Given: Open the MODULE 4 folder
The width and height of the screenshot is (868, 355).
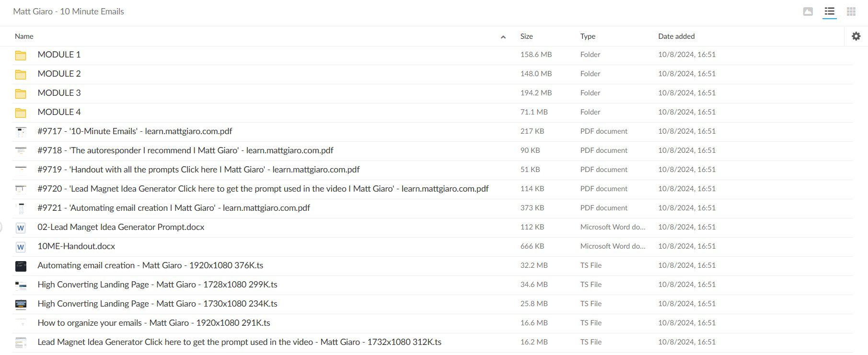Looking at the screenshot, I should click(x=59, y=112).
